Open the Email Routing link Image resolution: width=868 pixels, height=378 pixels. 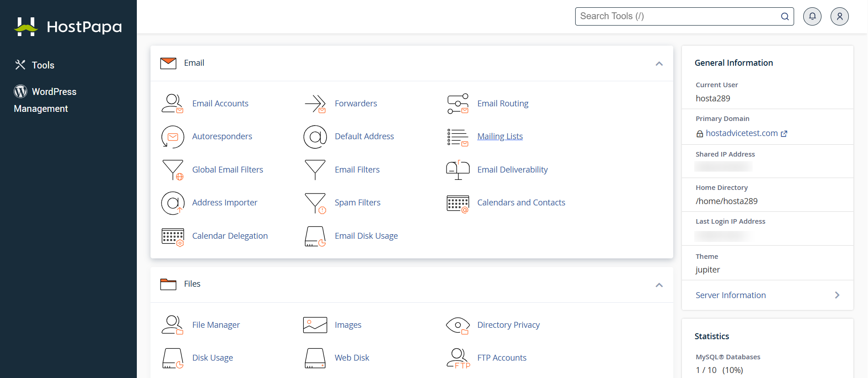503,104
